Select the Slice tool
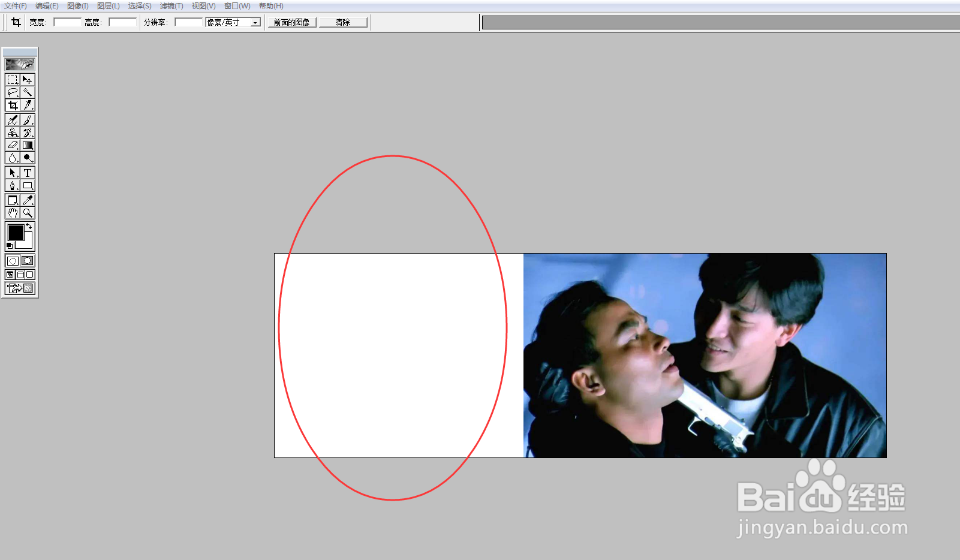 (x=28, y=105)
